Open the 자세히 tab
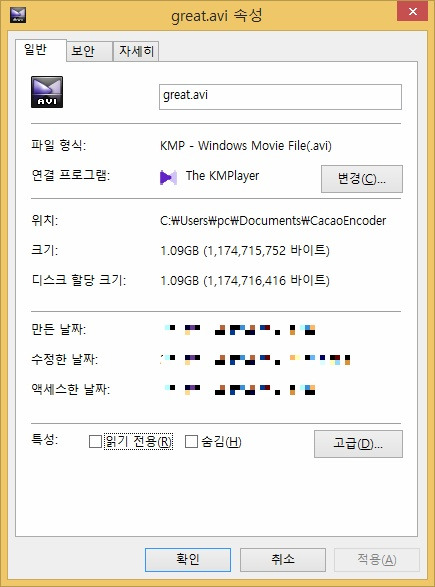Image resolution: width=435 pixels, height=587 pixels. [x=136, y=51]
